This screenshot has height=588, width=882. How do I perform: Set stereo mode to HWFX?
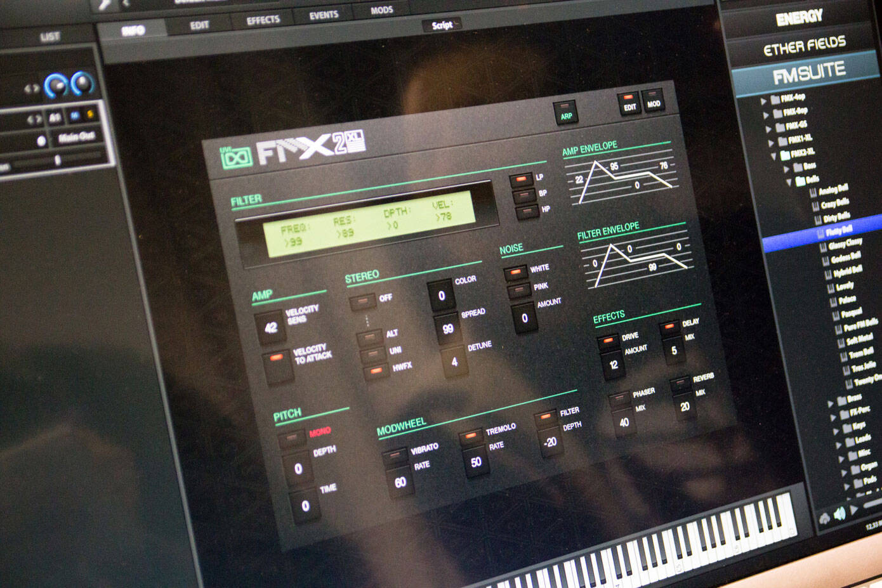377,371
